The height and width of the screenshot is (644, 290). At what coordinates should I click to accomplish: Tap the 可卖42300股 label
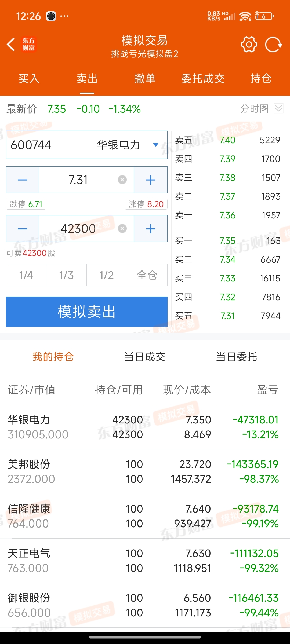point(31,253)
